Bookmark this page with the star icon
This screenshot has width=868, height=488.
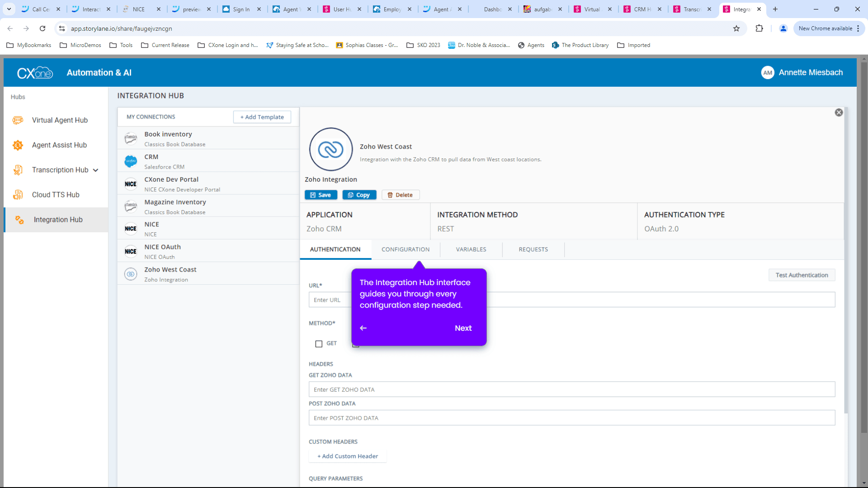point(736,28)
